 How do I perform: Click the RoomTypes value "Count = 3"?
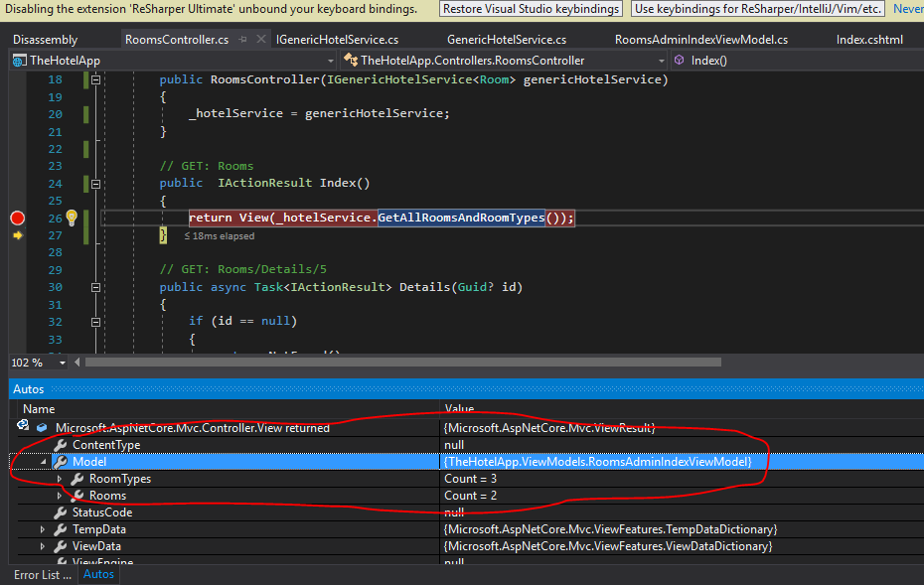[470, 479]
